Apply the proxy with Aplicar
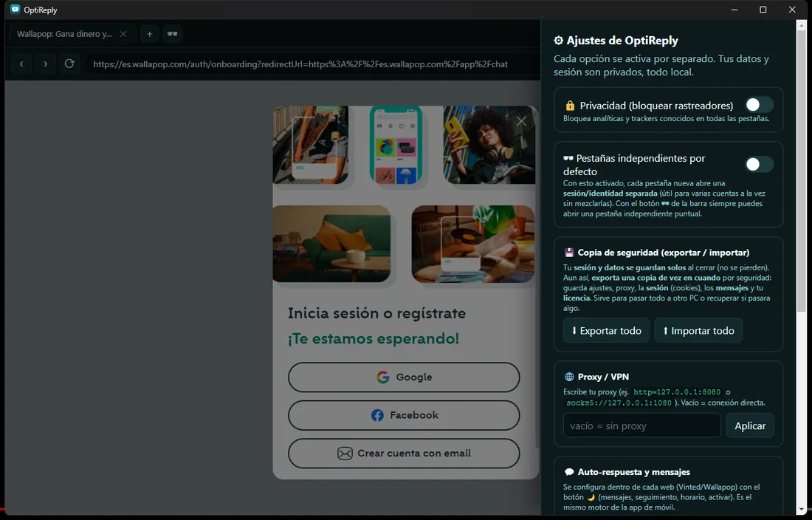 tap(750, 425)
